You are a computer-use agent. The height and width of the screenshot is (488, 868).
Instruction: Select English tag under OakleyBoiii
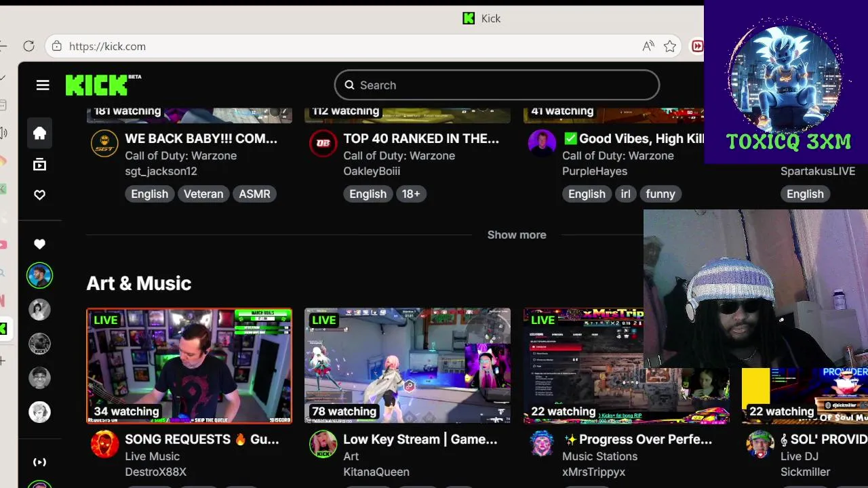[x=368, y=194]
